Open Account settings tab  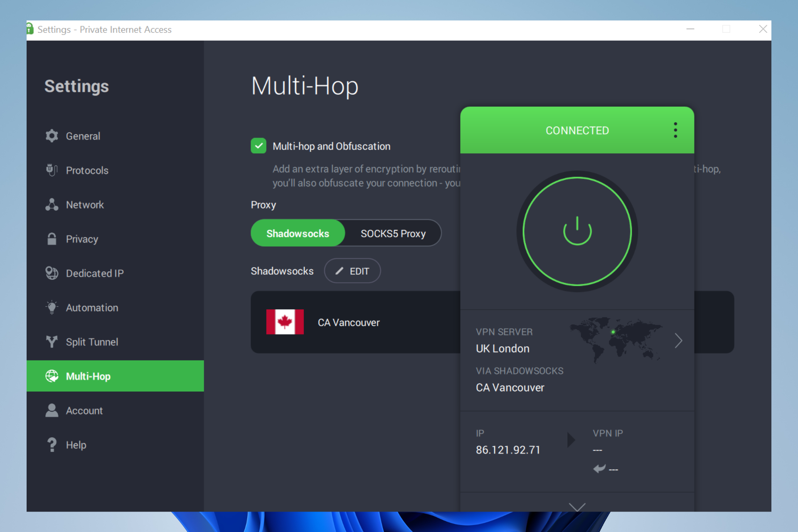(115, 410)
